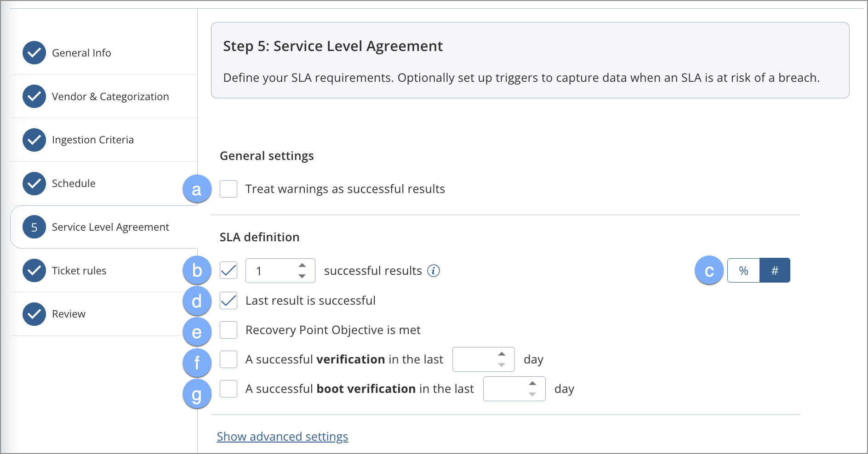Click the info icon beside successful results
868x454 pixels.
point(433,271)
